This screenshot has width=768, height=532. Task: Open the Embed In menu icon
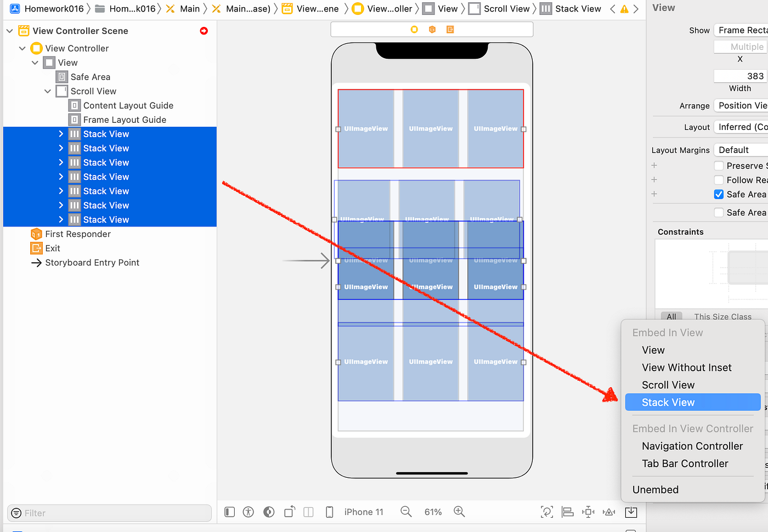click(630, 512)
